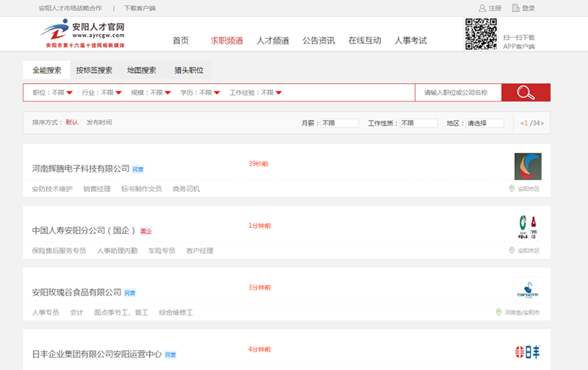Screen dimensions: 588x370
Task: Switch to the 按标签搜索 tab
Action: pos(94,71)
